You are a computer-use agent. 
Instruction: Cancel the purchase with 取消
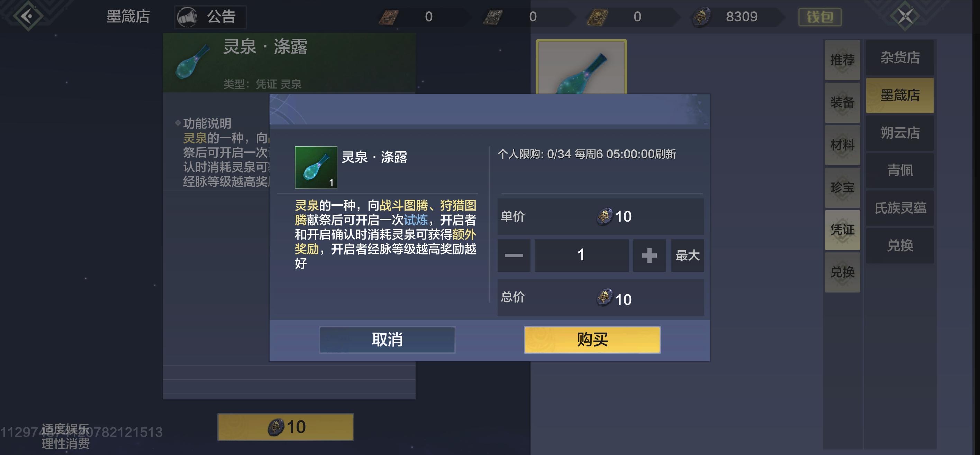pyautogui.click(x=387, y=340)
